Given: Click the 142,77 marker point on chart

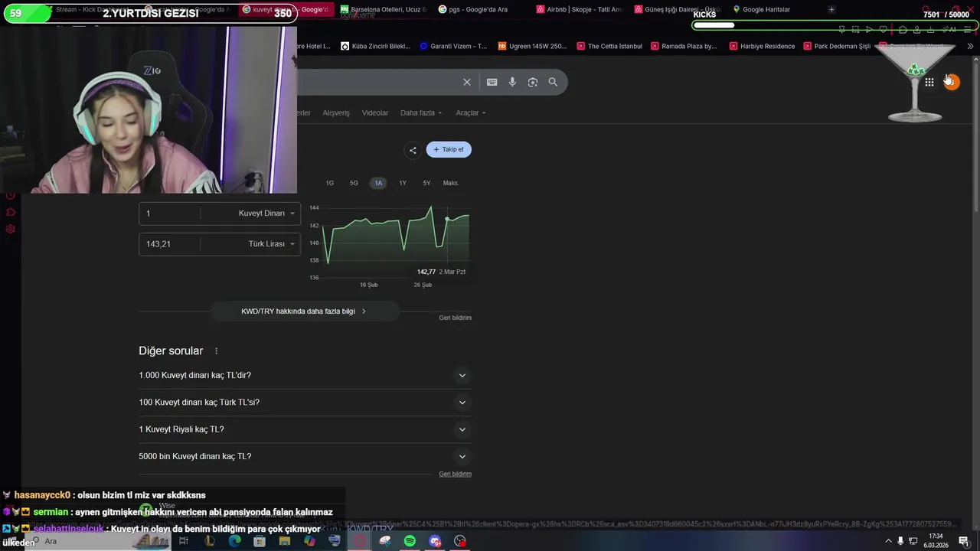Looking at the screenshot, I should 447,220.
